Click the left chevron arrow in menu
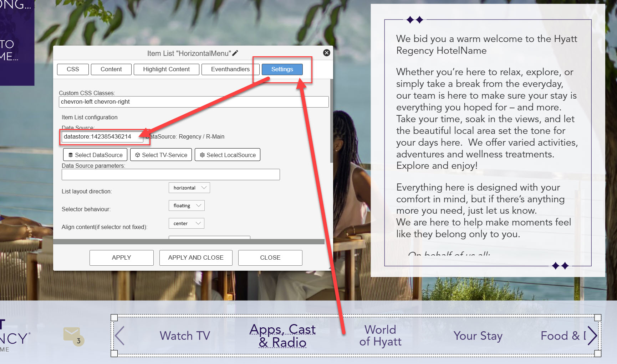Screen dimensions: 617x364 point(120,336)
